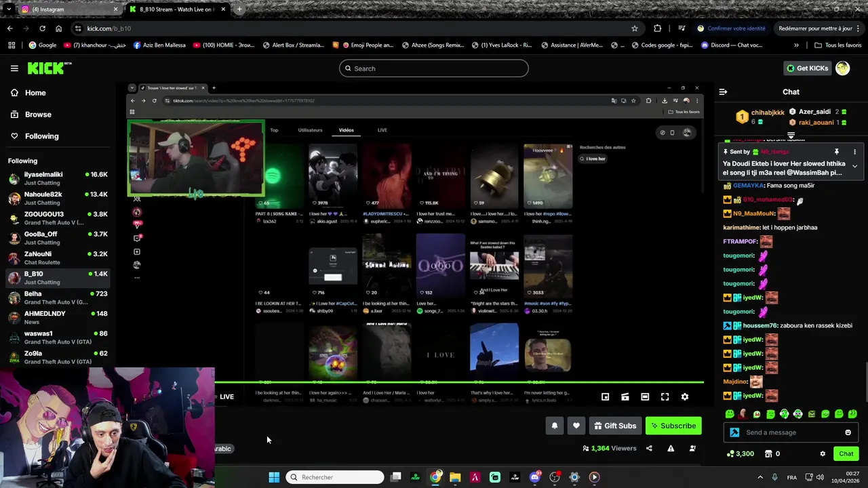Toggle following with the heart button
Screen dimensions: 868x488
click(x=576, y=426)
